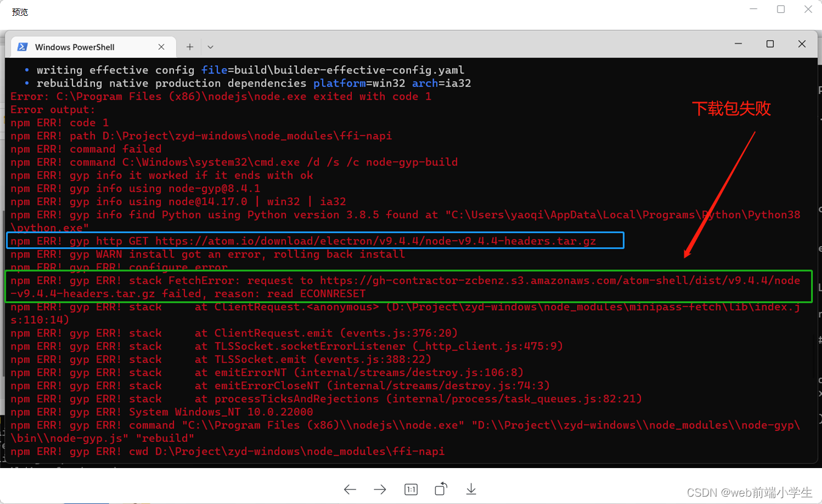Click the 'System Windows_NT 10.0.22000' line

pyautogui.click(x=162, y=412)
